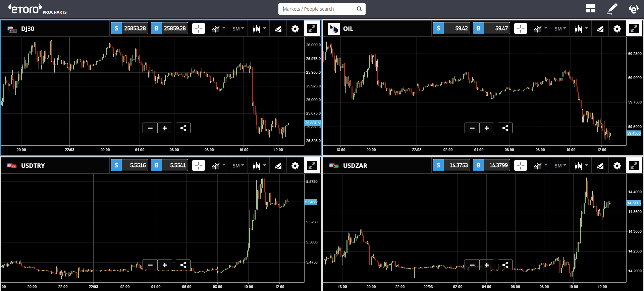Expand the USDTRY chart to fullscreen

pyautogui.click(x=312, y=165)
